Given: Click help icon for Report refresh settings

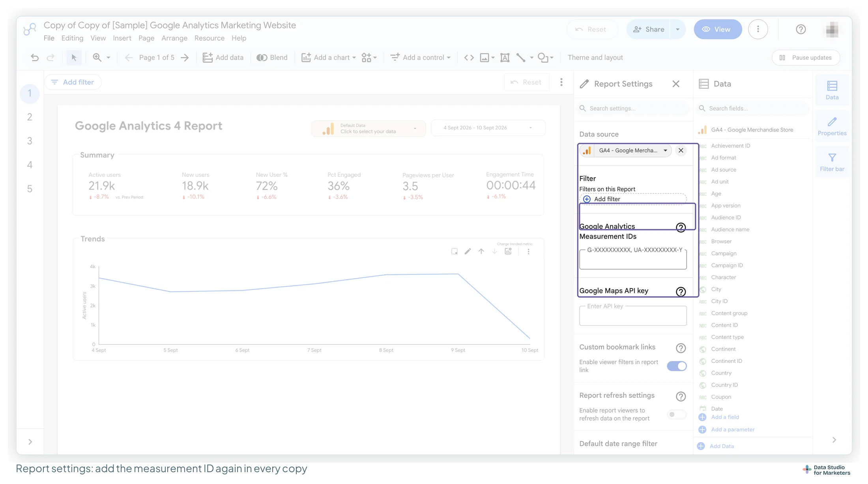Looking at the screenshot, I should point(681,396).
